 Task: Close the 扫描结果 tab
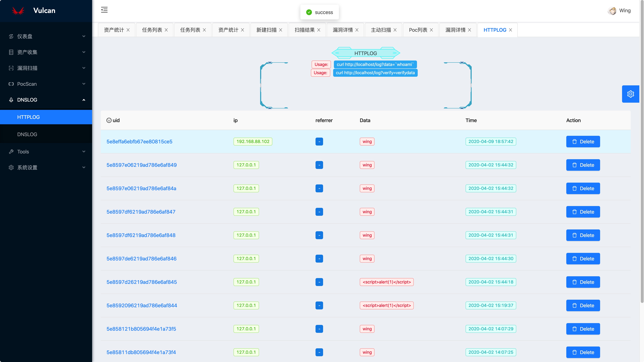click(x=319, y=30)
